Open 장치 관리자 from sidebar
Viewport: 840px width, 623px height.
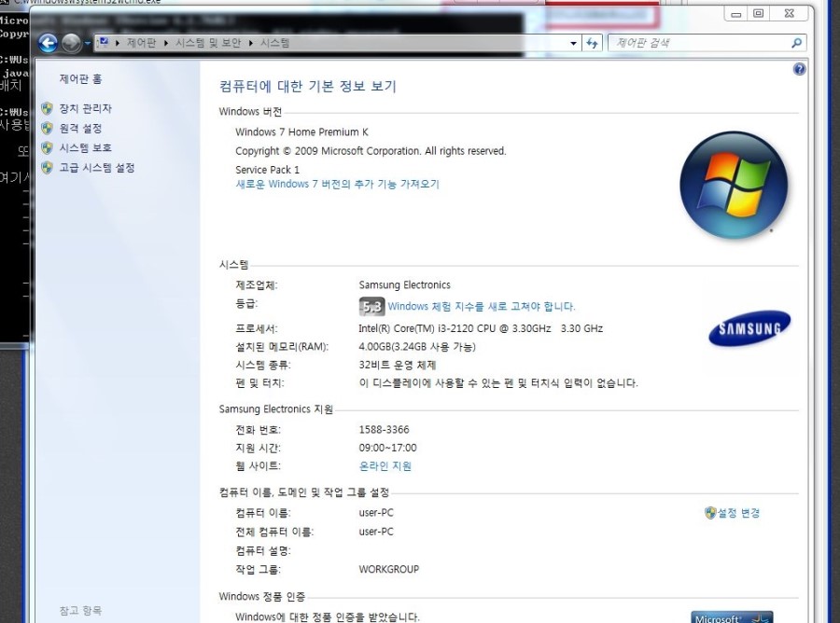(x=85, y=108)
